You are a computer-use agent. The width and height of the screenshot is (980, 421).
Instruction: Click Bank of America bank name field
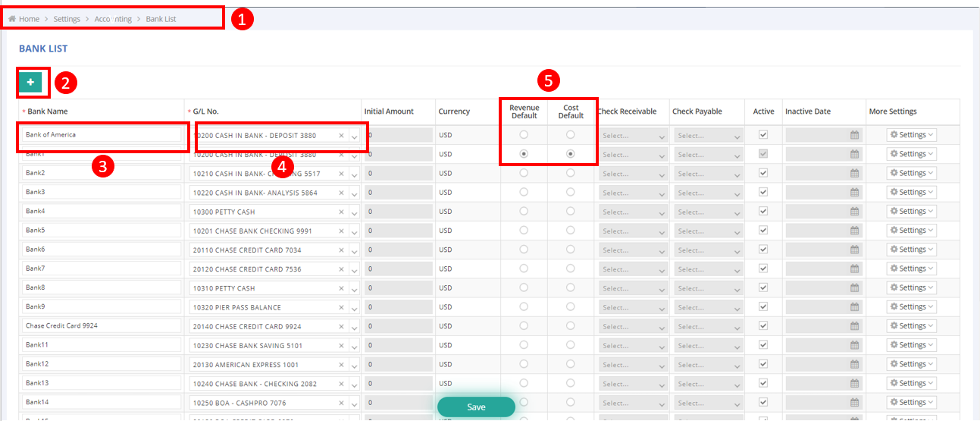point(102,135)
